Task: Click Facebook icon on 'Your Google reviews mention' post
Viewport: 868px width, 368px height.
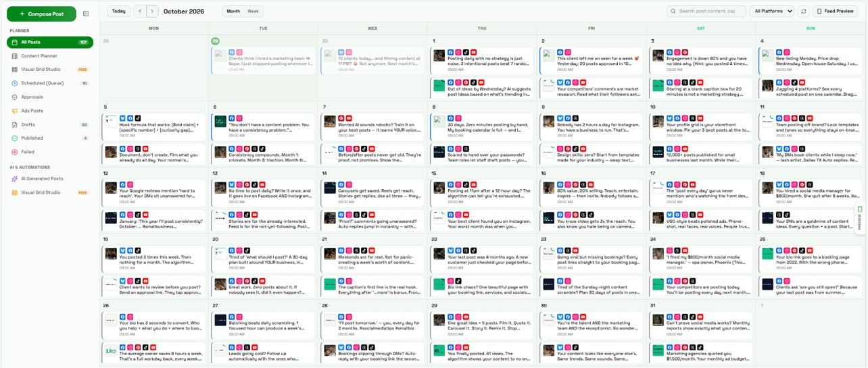Action: 122,184
